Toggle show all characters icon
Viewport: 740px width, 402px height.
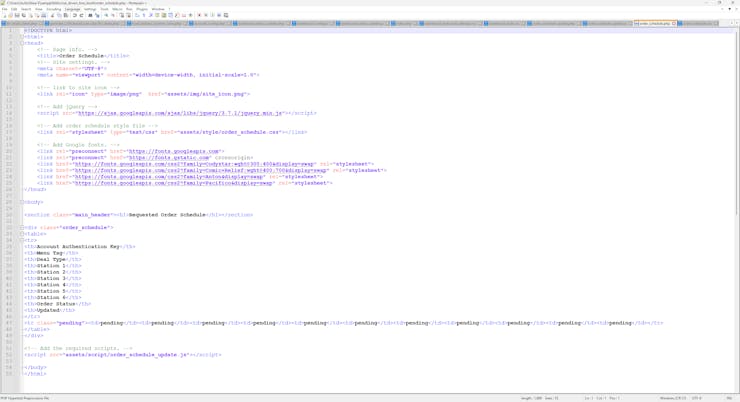click(144, 15)
